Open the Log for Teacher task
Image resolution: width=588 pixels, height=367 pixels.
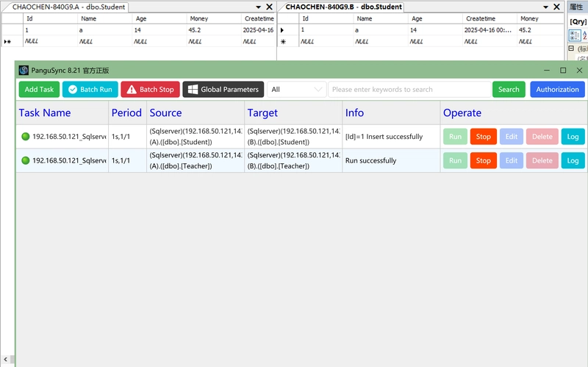573,160
